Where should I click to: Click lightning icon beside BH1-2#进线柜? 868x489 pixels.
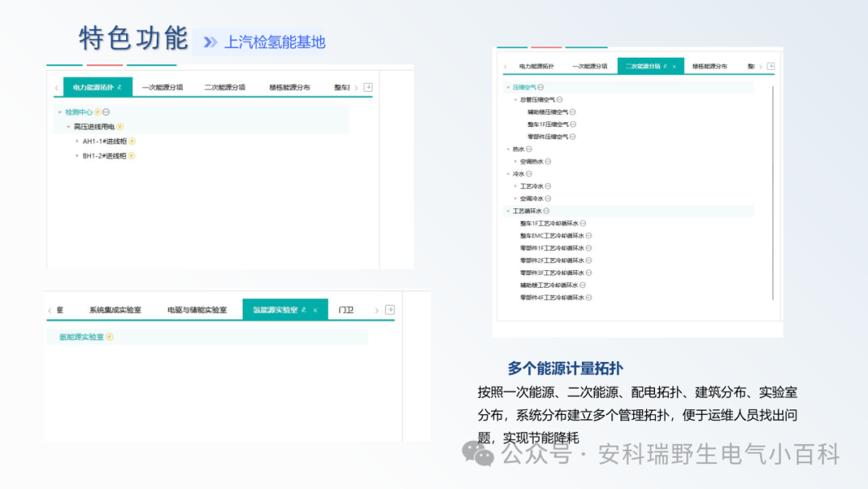coord(131,155)
